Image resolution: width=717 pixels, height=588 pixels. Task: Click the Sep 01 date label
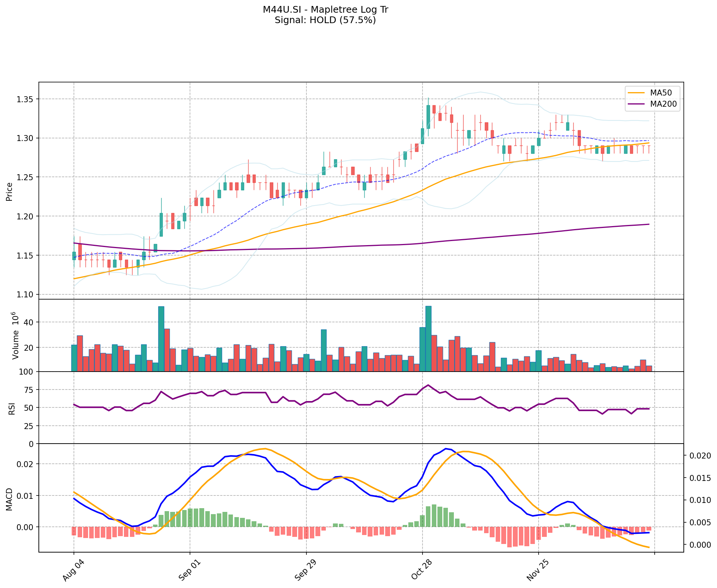(x=189, y=570)
